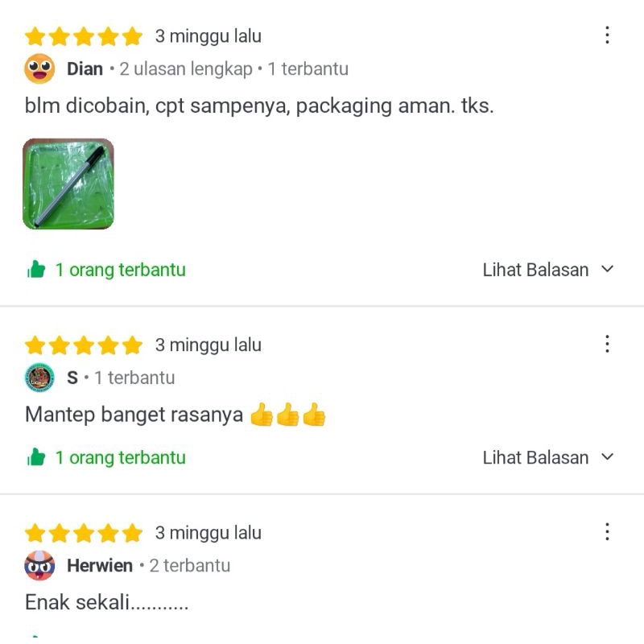Expand the Lihat Balasan chevron for Dian's review
Image resolution: width=644 pixels, height=644 pixels.
[x=607, y=270]
